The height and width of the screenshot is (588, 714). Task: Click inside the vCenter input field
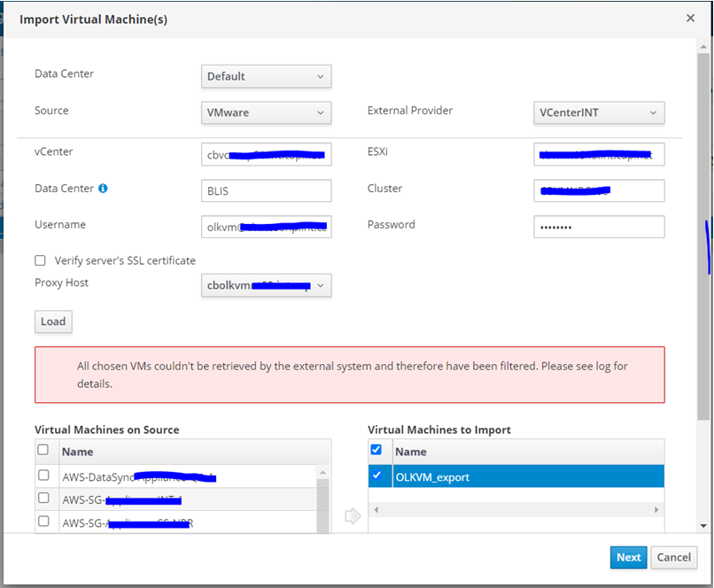click(x=265, y=154)
